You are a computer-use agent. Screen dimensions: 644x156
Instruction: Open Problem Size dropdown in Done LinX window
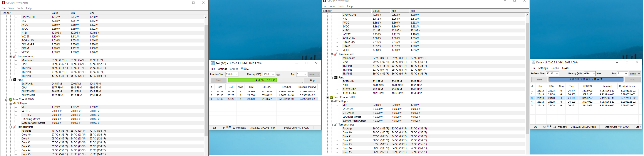[x=557, y=74]
